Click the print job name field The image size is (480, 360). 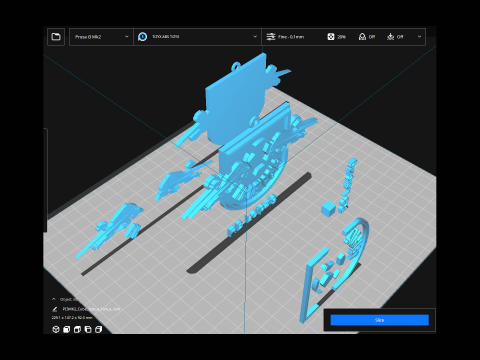pyautogui.click(x=91, y=309)
